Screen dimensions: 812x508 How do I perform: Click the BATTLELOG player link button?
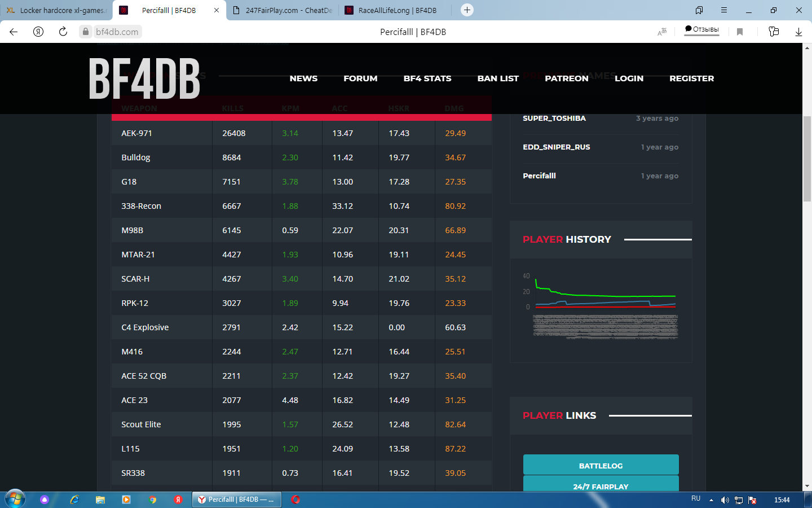pyautogui.click(x=601, y=465)
